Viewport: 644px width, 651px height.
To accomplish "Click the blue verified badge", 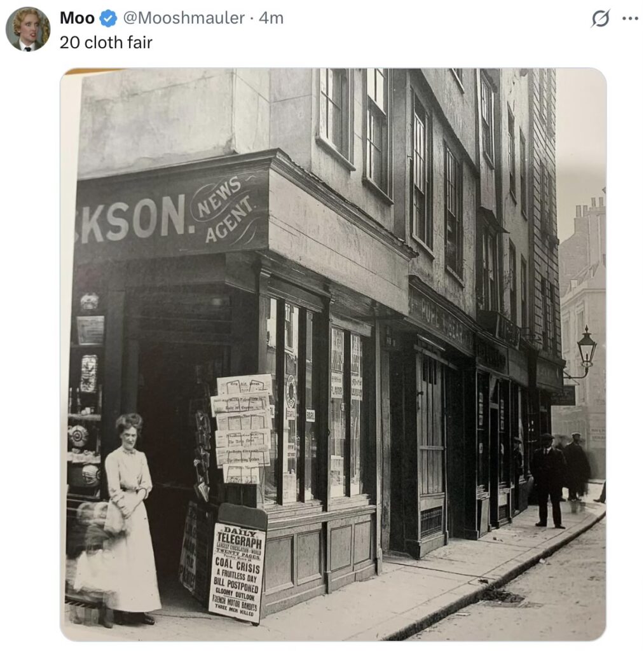I will tap(109, 18).
